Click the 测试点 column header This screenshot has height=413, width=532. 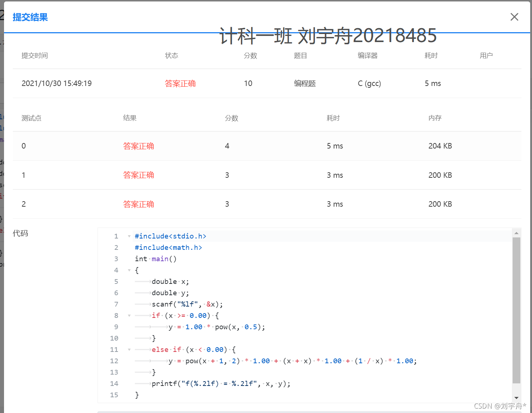click(x=31, y=118)
